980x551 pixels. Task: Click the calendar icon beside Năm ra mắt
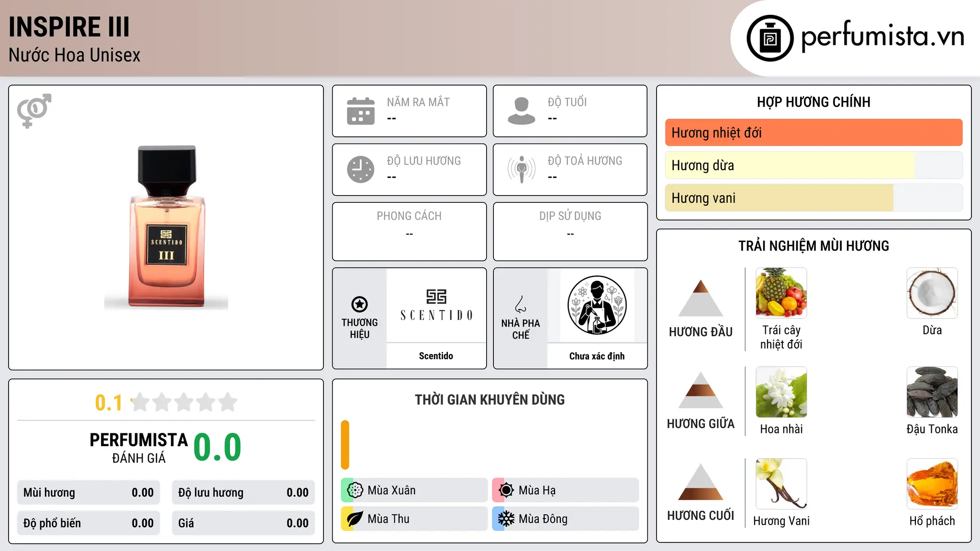click(361, 111)
